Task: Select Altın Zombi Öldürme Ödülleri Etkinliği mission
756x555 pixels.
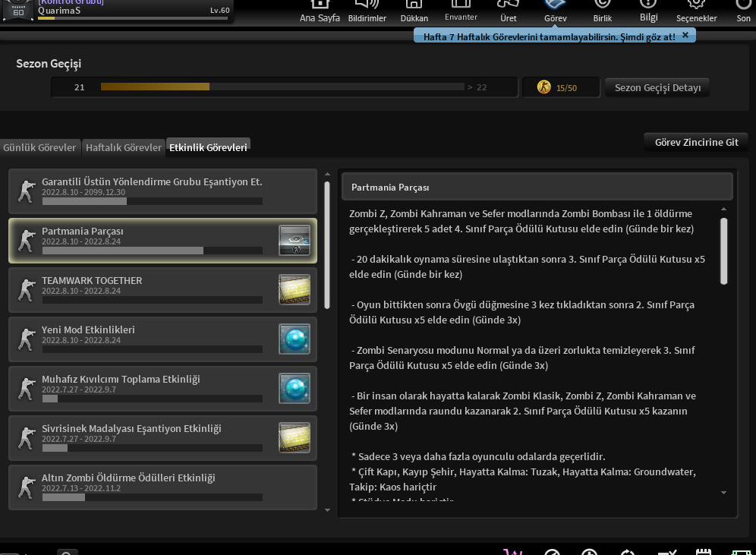Action: [162, 487]
